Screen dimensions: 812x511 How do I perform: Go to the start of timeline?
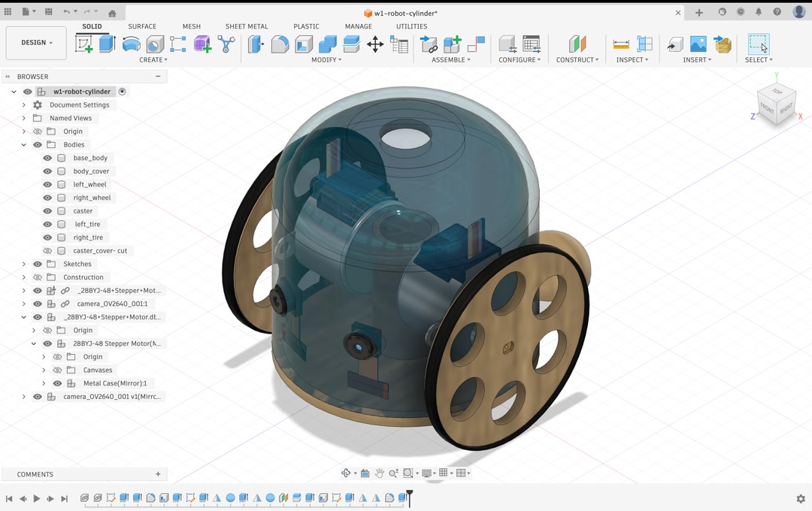coord(9,498)
